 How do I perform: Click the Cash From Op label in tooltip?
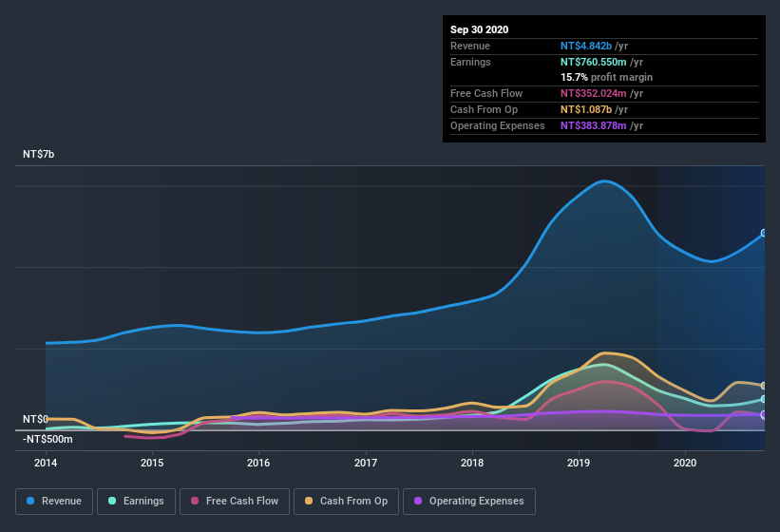484,109
